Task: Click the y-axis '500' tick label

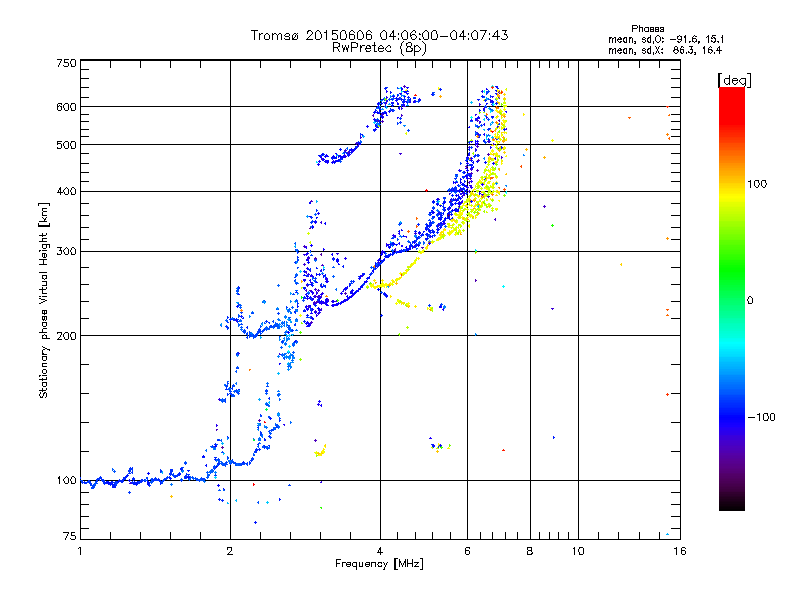Action: tap(66, 145)
